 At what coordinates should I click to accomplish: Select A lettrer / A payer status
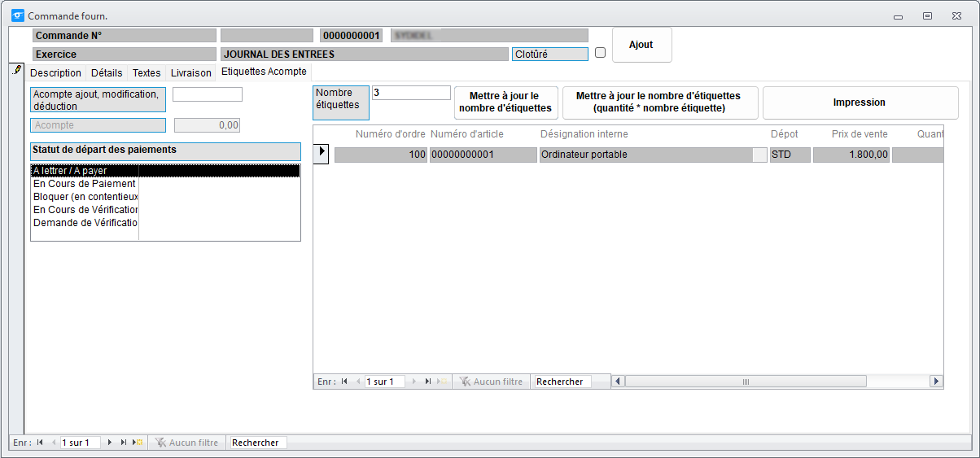tap(165, 171)
